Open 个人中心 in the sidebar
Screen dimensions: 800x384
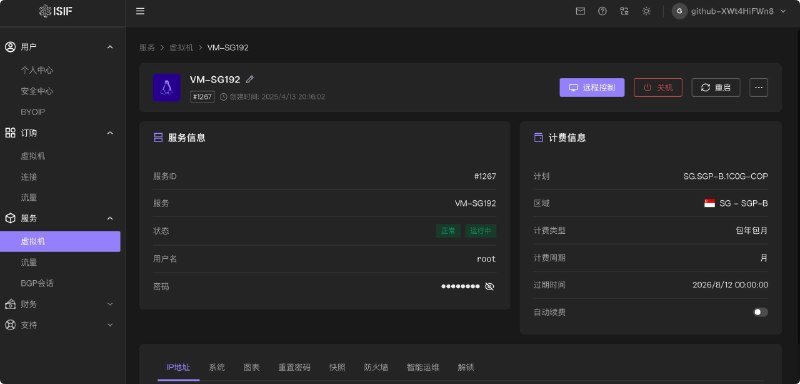37,70
